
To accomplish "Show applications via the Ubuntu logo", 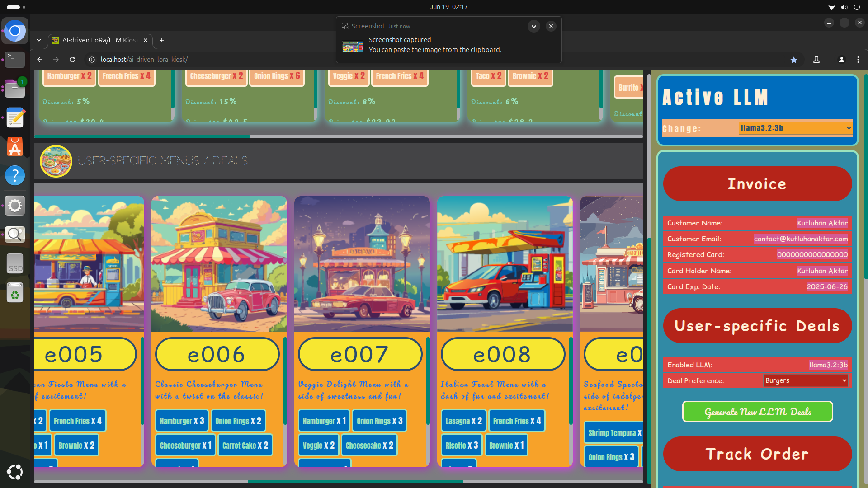I will (x=15, y=472).
